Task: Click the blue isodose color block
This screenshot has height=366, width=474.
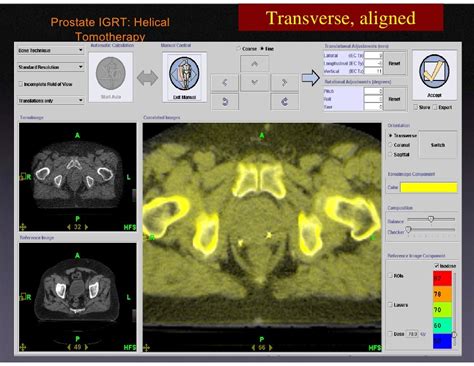Action: [x=442, y=341]
